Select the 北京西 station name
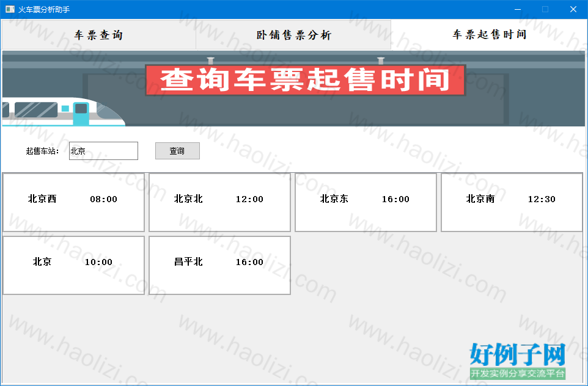The width and height of the screenshot is (588, 386). (42, 198)
